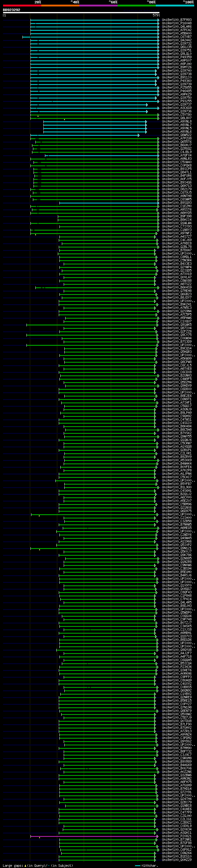This screenshot has height=868, width=197.
Task: Open hit UniRef100_A7QFX4
Action: click(x=177, y=155)
